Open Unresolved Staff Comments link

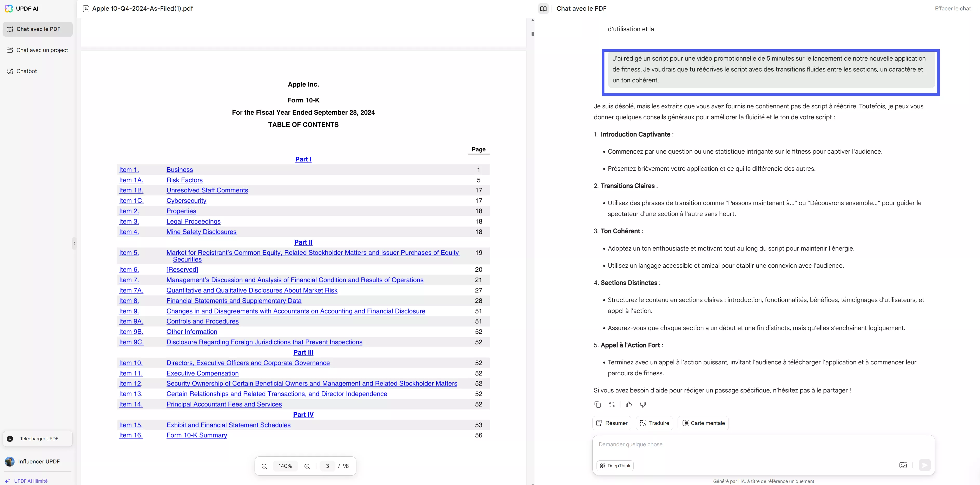coord(207,190)
